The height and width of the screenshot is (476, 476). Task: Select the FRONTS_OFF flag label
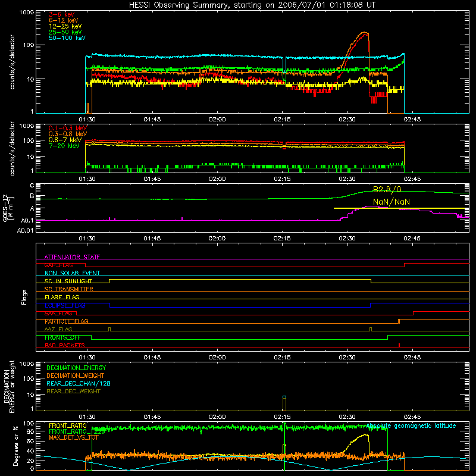(62, 337)
